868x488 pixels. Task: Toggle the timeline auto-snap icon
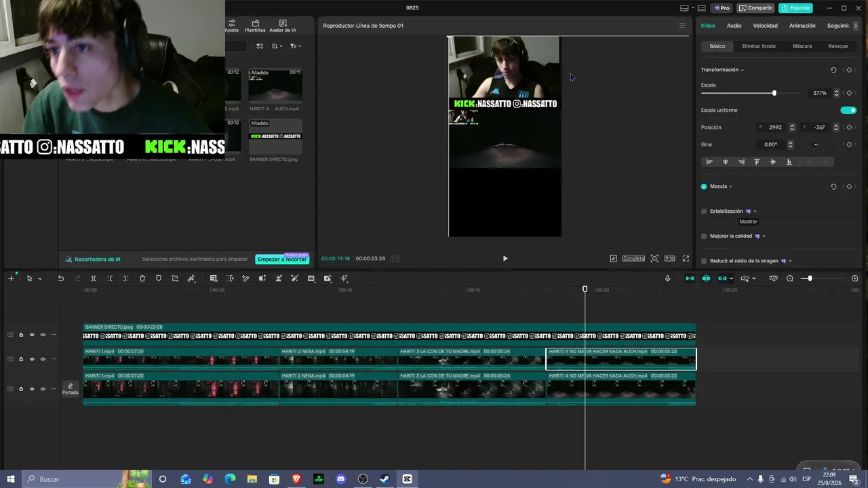tap(706, 279)
